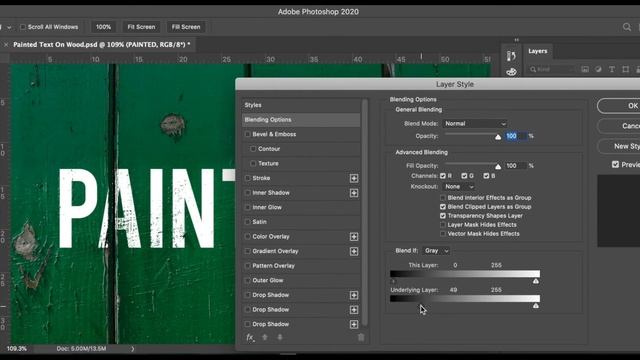Collapse panels with the double-arrow icon
Image resolution: width=640 pixels, height=360 pixels.
(x=517, y=40)
